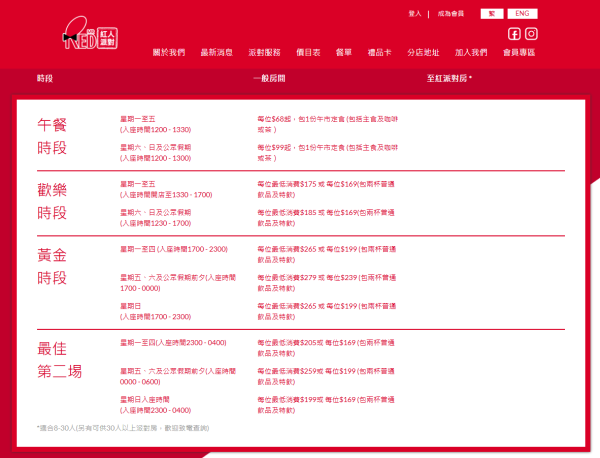Click the 登入 login link
The width and height of the screenshot is (600, 458).
tap(414, 14)
